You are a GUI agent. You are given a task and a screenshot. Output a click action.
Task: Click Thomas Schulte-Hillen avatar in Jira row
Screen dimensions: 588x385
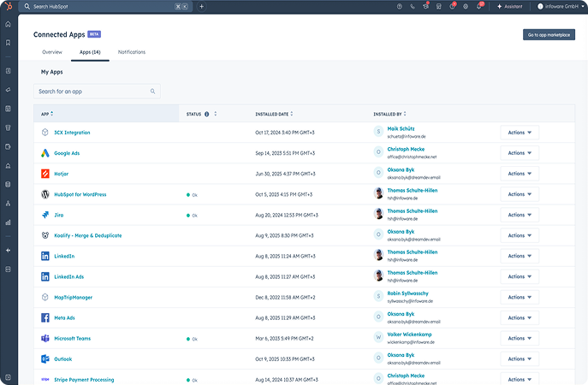[x=378, y=214]
